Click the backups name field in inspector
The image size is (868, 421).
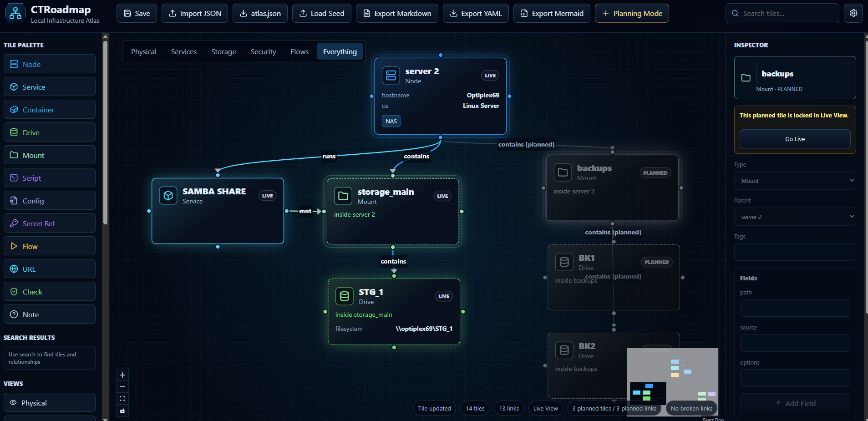pyautogui.click(x=802, y=73)
